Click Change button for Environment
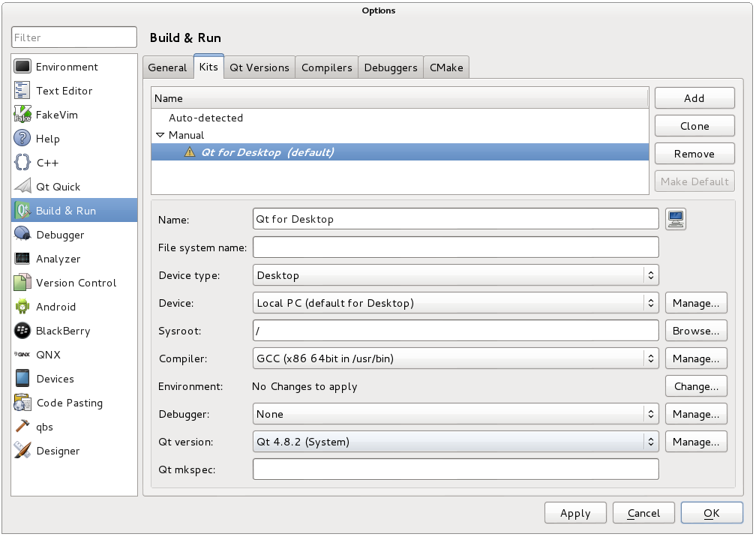756x537 pixels. pos(696,386)
